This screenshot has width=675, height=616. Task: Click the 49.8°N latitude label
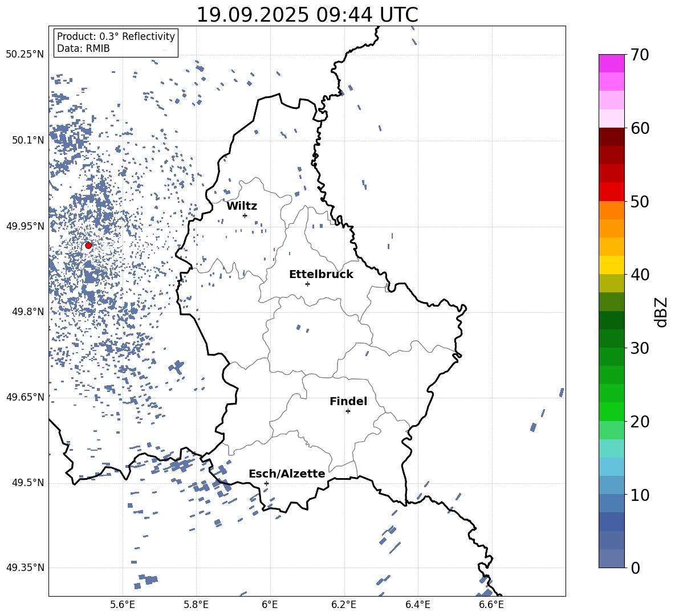[28, 312]
